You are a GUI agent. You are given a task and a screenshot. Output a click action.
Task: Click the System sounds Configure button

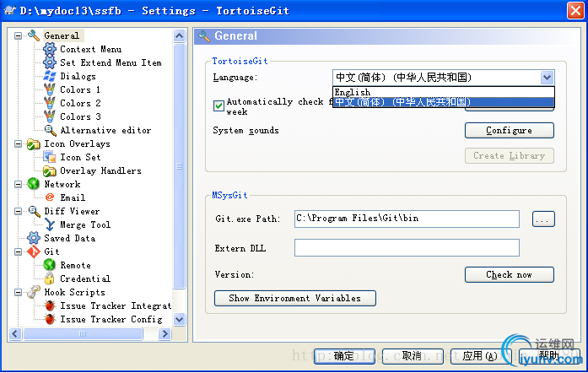point(510,130)
